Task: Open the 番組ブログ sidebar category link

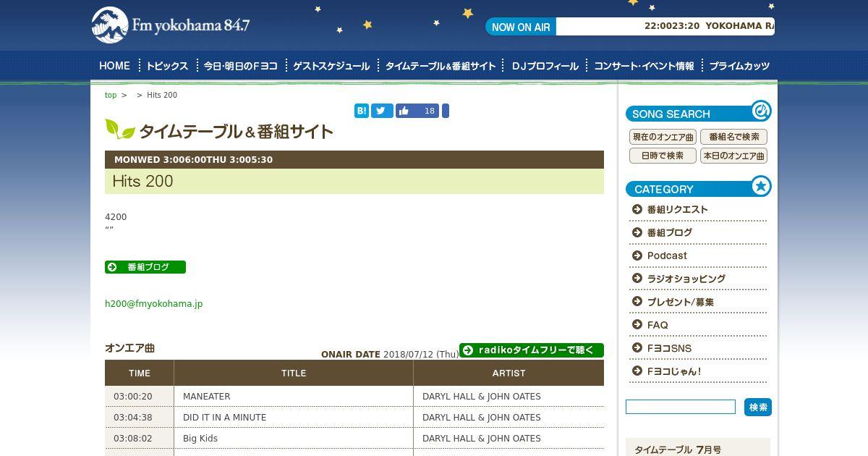Action: pyautogui.click(x=670, y=232)
